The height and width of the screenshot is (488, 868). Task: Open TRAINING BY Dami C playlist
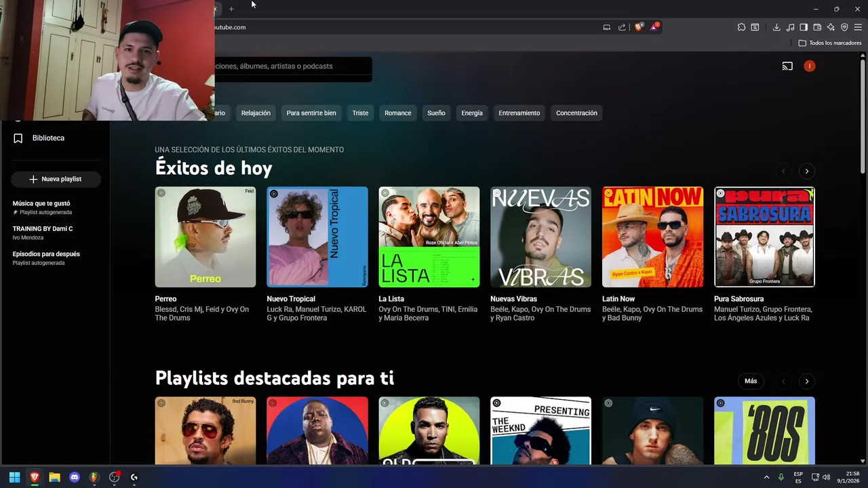click(x=43, y=232)
